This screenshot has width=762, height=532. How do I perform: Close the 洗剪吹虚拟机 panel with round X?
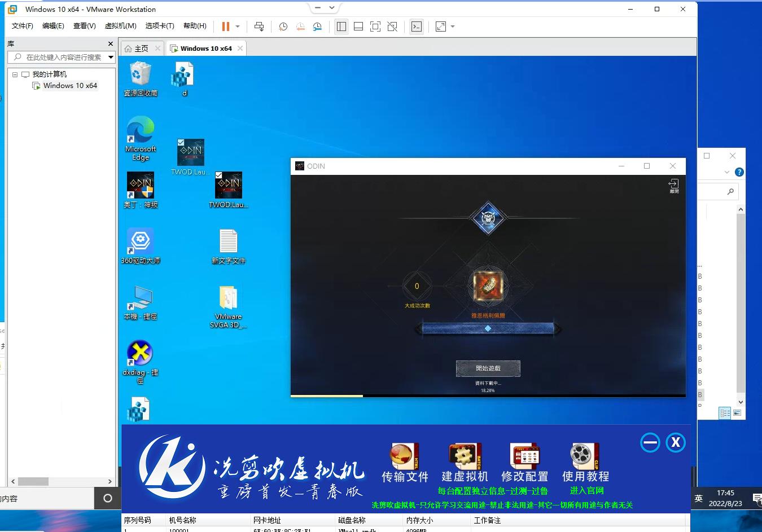pyautogui.click(x=676, y=443)
